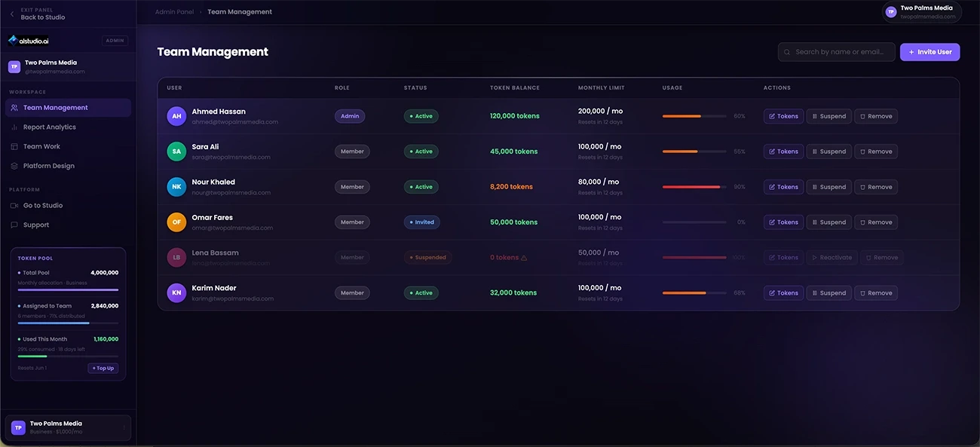
Task: Click the Back to Studio arrow icon
Action: [12, 14]
